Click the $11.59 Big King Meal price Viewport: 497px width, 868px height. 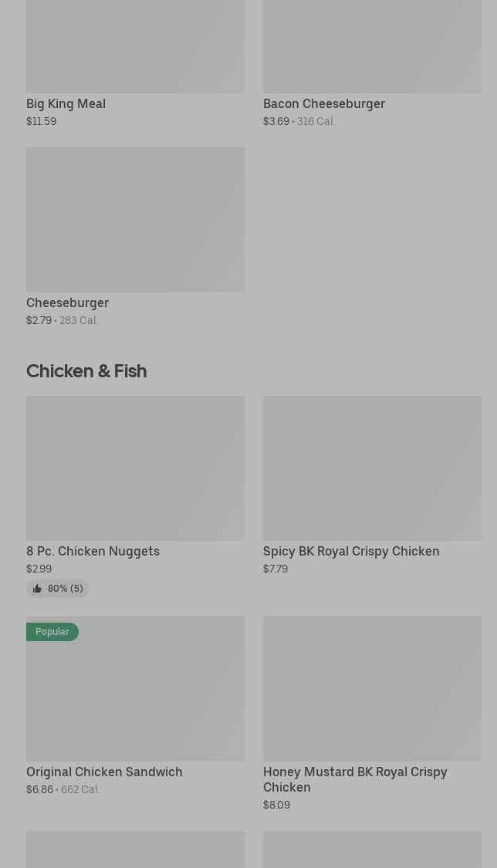coord(41,121)
